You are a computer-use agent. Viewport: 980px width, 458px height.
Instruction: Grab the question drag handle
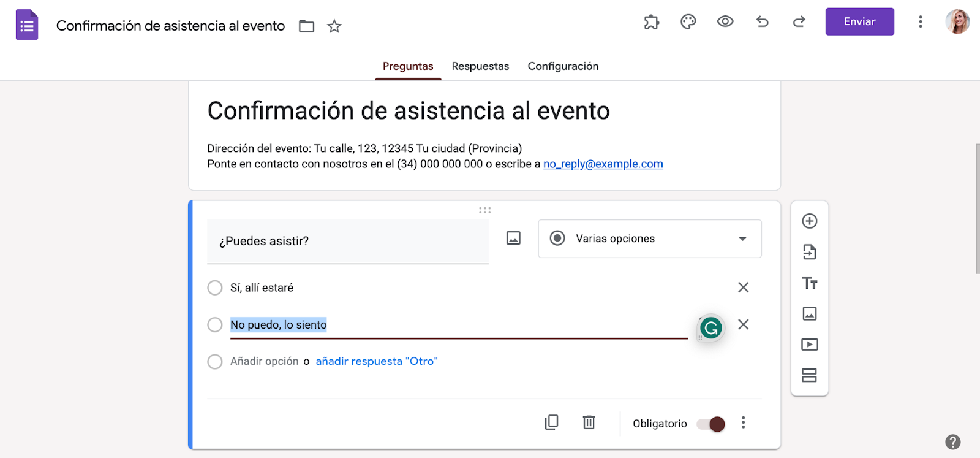(x=485, y=210)
